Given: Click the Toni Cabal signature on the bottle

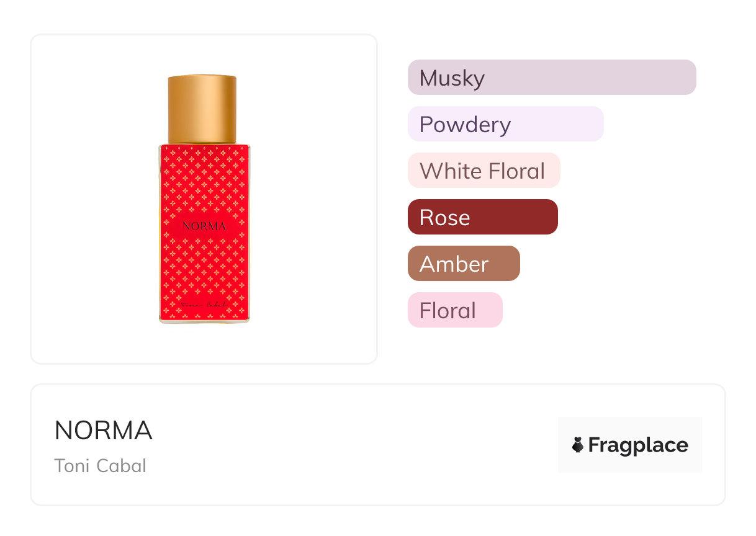Looking at the screenshot, I should 205,305.
